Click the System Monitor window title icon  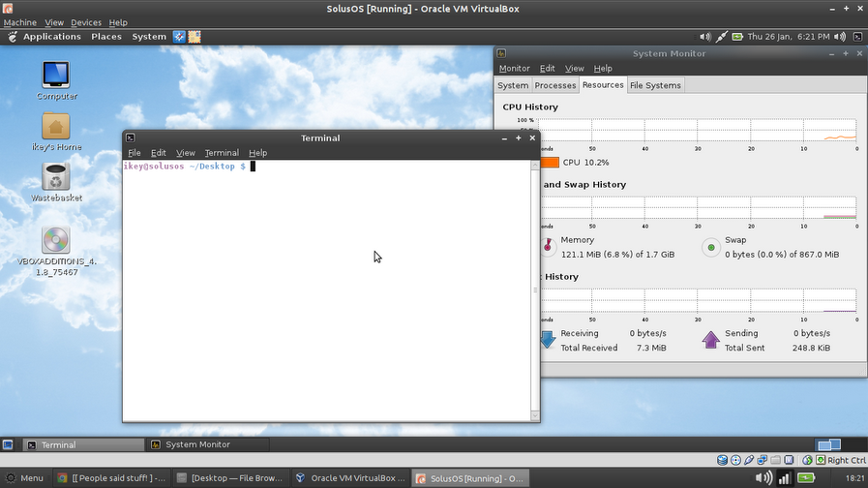coord(501,53)
